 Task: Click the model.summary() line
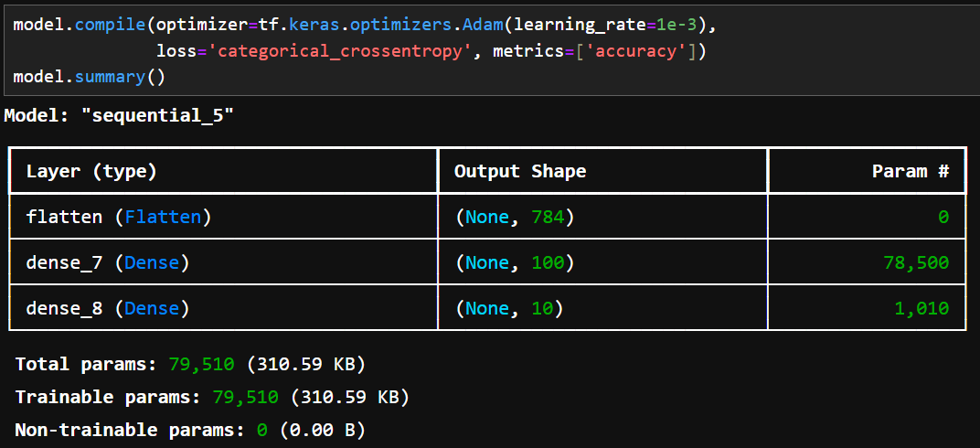point(89,78)
